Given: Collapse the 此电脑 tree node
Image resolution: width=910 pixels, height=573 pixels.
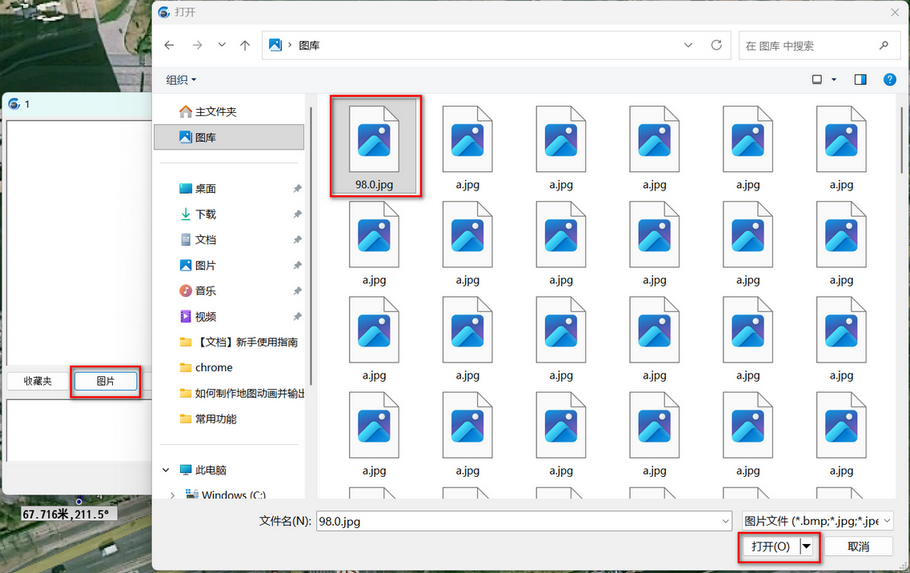Looking at the screenshot, I should pos(166,470).
